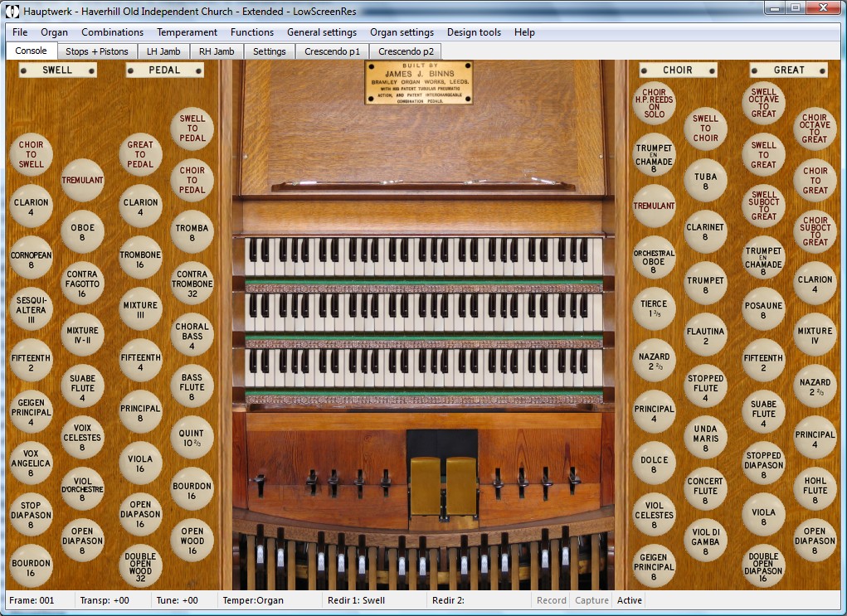Toggle the Swell Cornopean 8 stop
This screenshot has height=616, width=847.
click(31, 258)
